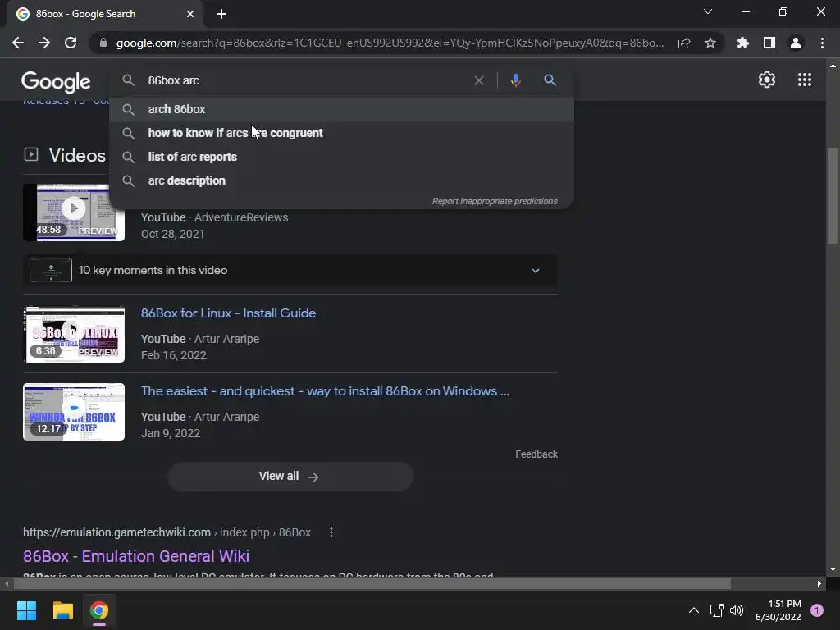Viewport: 840px width, 630px height.
Task: Click the Feedback link under videos
Action: pos(536,454)
